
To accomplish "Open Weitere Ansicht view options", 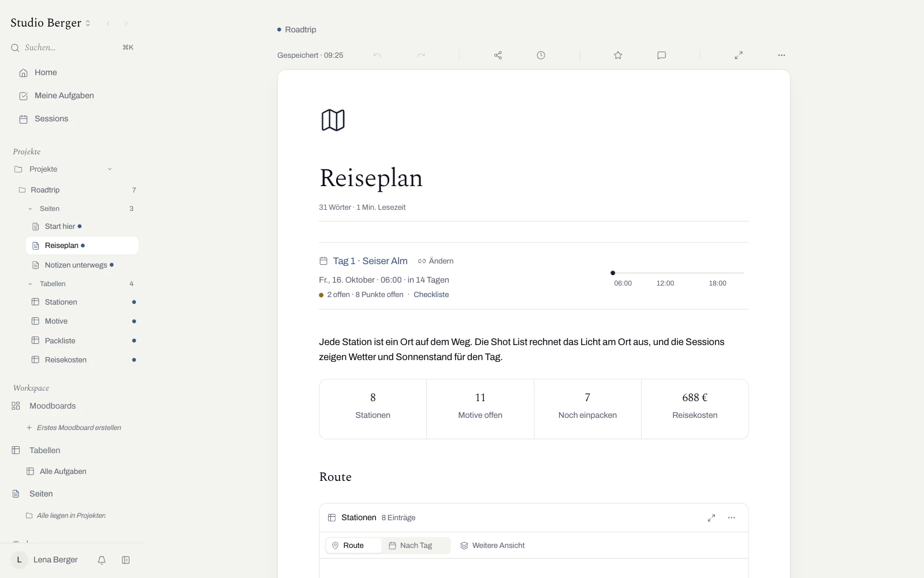I will point(493,546).
